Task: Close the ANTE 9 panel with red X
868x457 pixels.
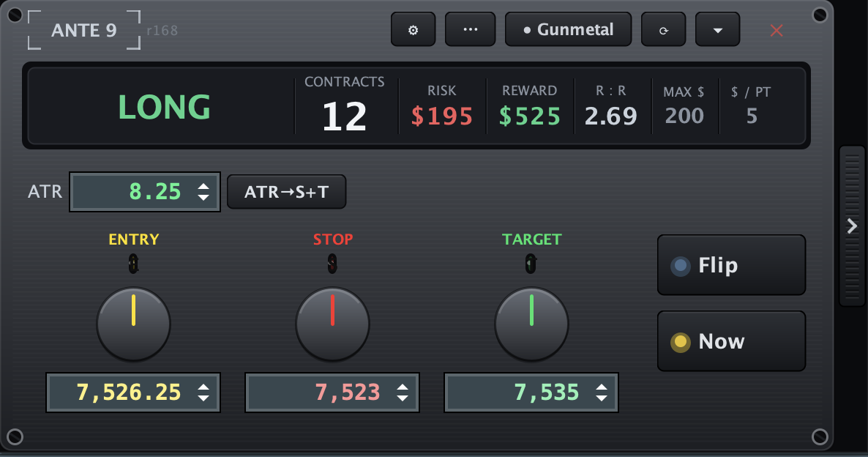Action: (777, 31)
